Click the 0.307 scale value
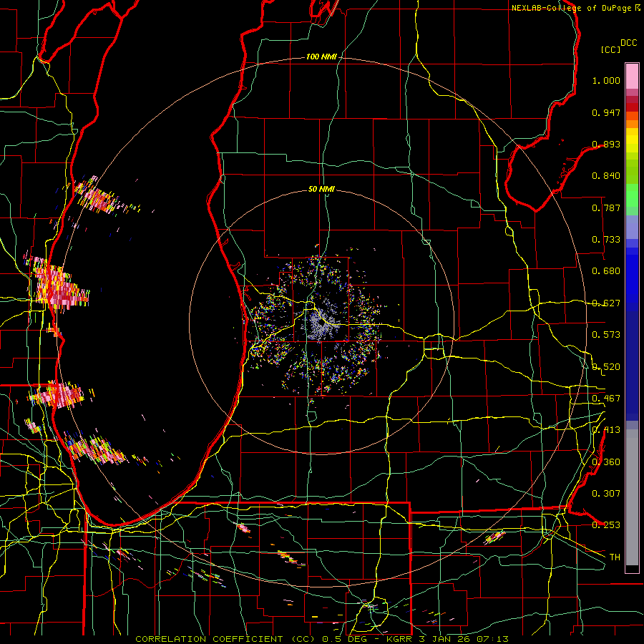644x644 pixels. (606, 494)
